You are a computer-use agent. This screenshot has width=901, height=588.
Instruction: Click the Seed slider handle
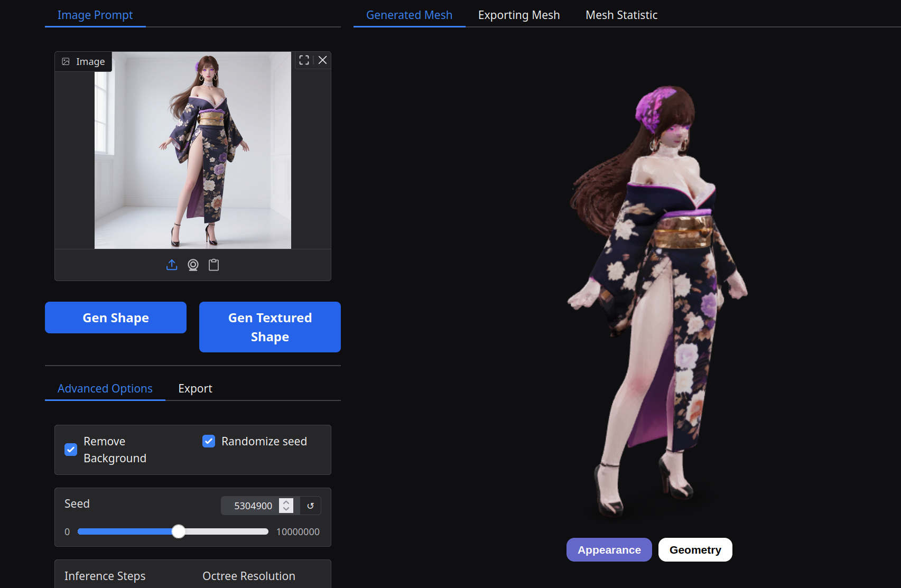pyautogui.click(x=179, y=531)
